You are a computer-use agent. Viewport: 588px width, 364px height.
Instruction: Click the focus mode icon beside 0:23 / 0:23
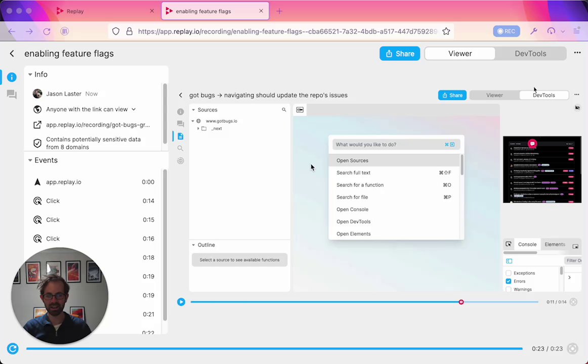tap(573, 349)
